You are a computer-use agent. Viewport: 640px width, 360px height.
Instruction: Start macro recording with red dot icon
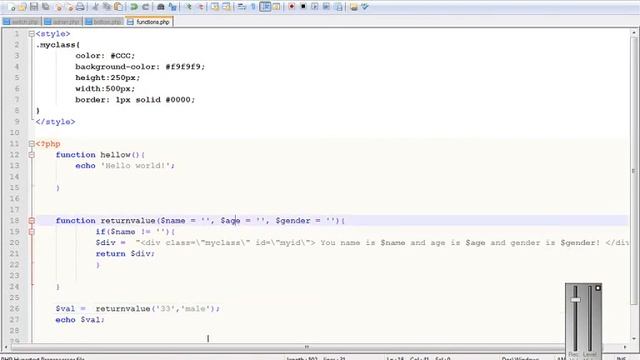(x=291, y=7)
